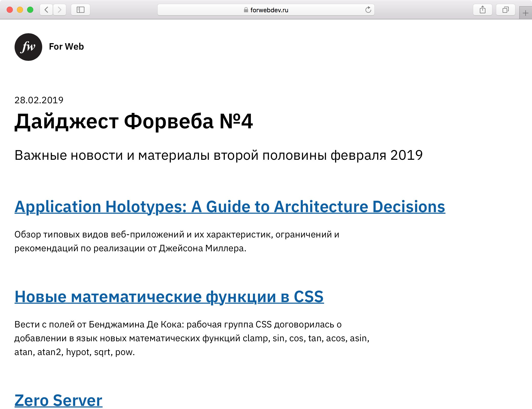Toggle the Safari sidebar button
Image resolution: width=532 pixels, height=409 pixels.
tap(81, 10)
